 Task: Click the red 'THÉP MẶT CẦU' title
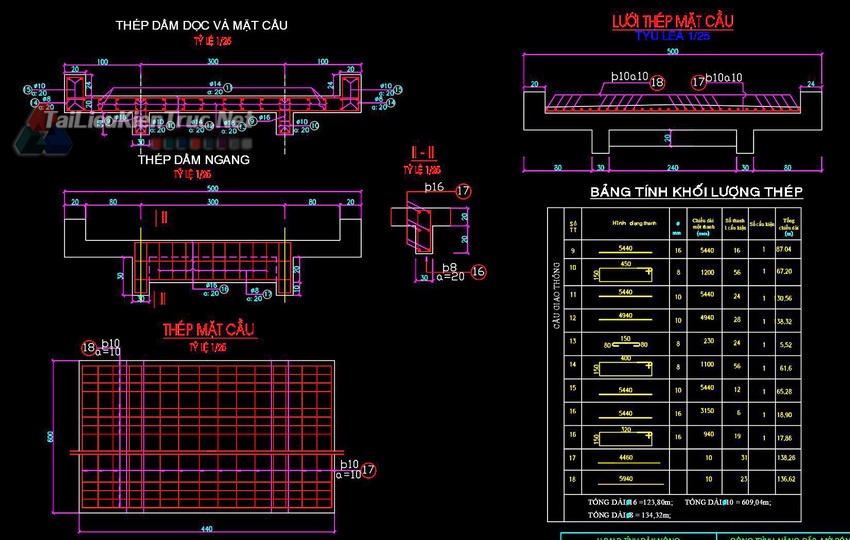point(210,330)
